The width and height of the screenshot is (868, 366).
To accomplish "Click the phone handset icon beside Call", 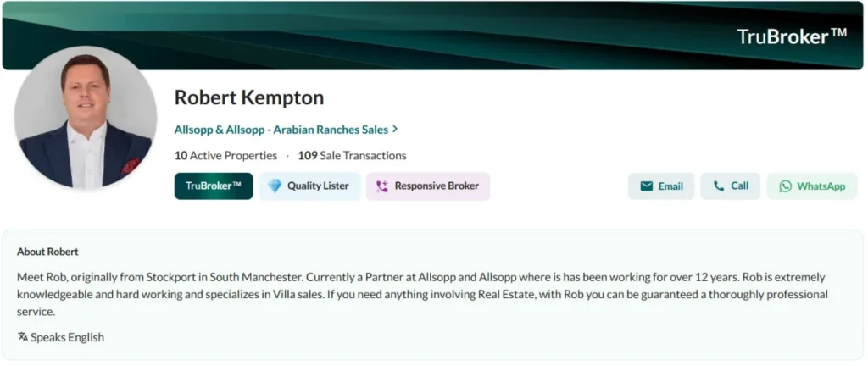I will pyautogui.click(x=719, y=186).
